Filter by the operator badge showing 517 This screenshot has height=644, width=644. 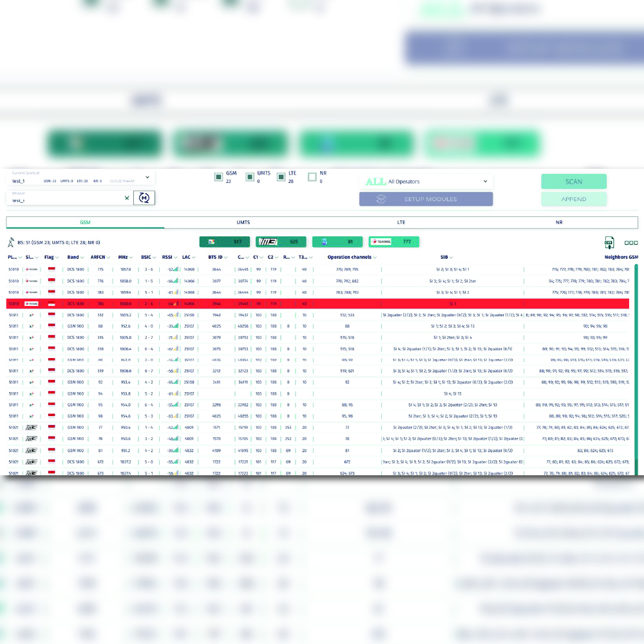tap(224, 242)
